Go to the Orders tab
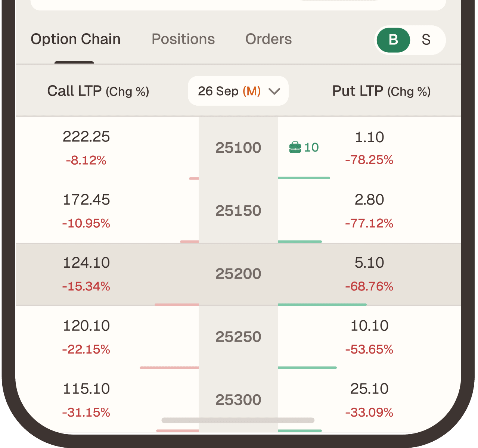 pyautogui.click(x=269, y=39)
